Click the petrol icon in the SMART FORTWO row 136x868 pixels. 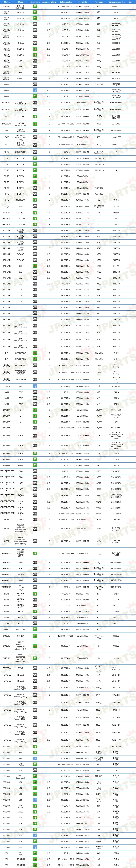coord(35,629)
